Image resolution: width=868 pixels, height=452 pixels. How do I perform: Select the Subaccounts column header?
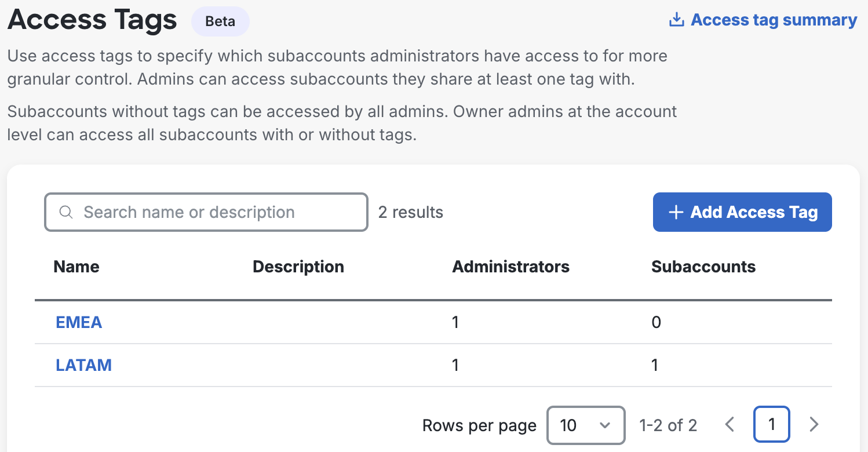point(703,267)
